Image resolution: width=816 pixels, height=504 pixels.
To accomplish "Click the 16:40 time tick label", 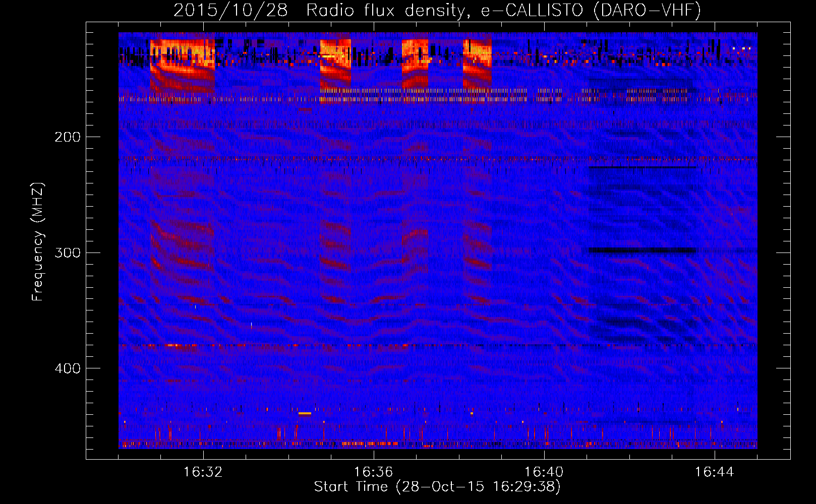I will tap(544, 472).
